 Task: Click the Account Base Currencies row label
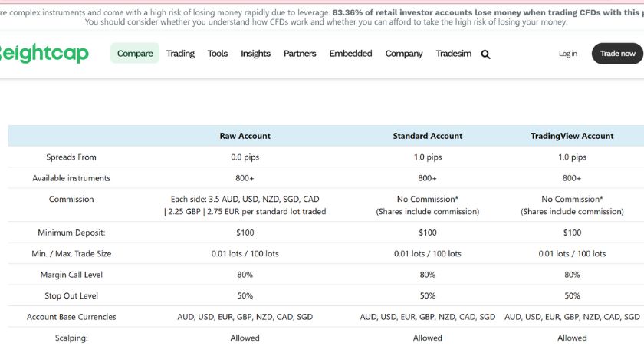pyautogui.click(x=71, y=317)
